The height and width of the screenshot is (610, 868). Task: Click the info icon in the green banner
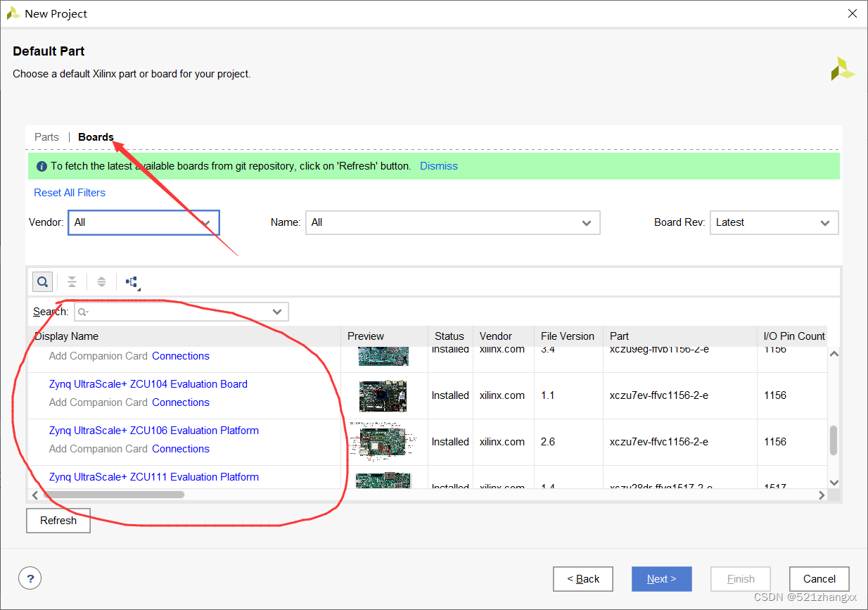pos(42,167)
